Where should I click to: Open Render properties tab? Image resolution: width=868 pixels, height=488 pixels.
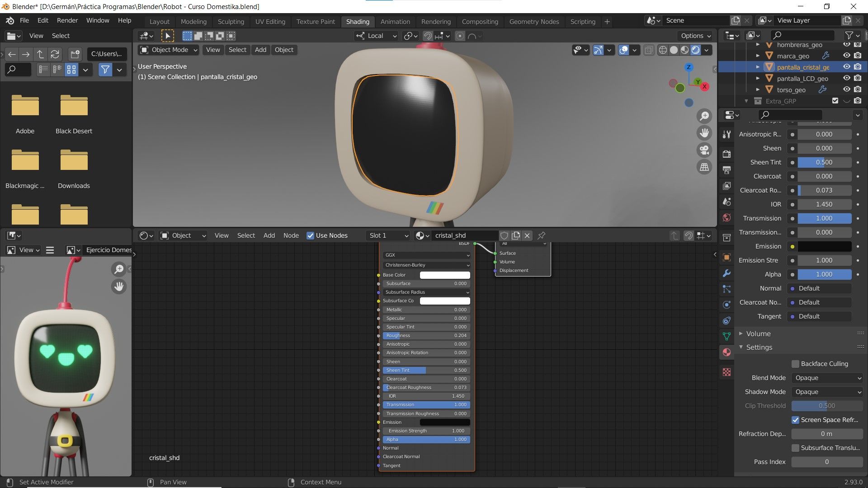[x=726, y=154]
